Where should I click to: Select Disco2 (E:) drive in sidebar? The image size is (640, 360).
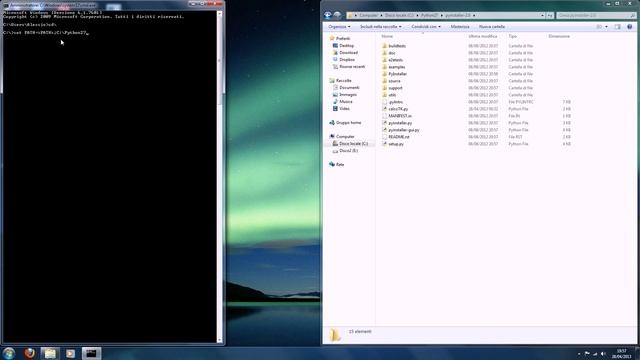(x=349, y=151)
